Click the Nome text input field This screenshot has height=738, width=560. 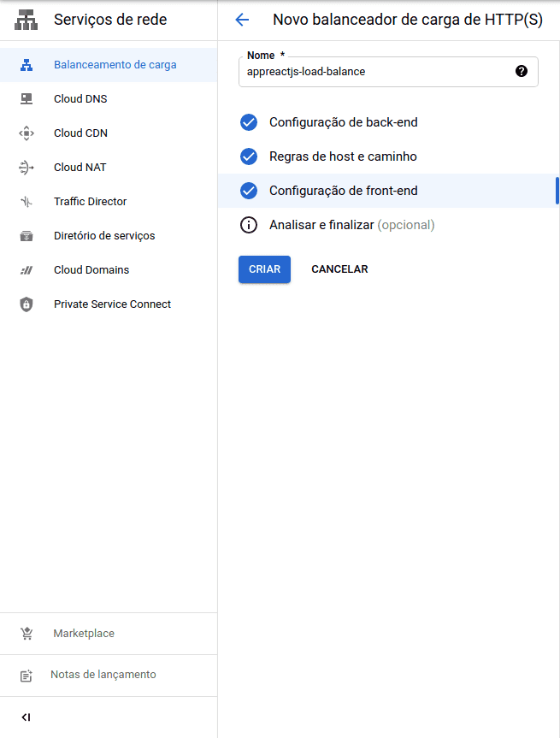tap(376, 73)
